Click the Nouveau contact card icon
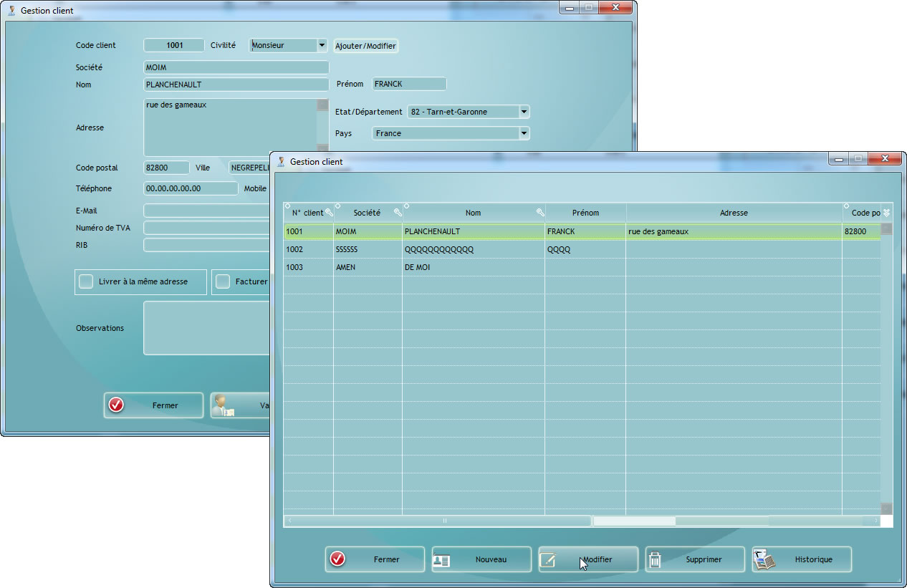The width and height of the screenshot is (907, 588). (x=442, y=560)
